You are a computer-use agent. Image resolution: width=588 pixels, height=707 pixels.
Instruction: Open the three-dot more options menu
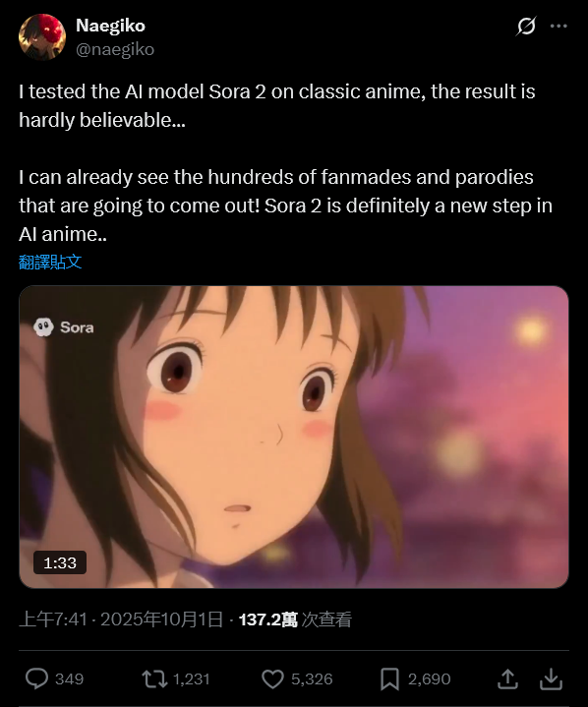click(559, 27)
